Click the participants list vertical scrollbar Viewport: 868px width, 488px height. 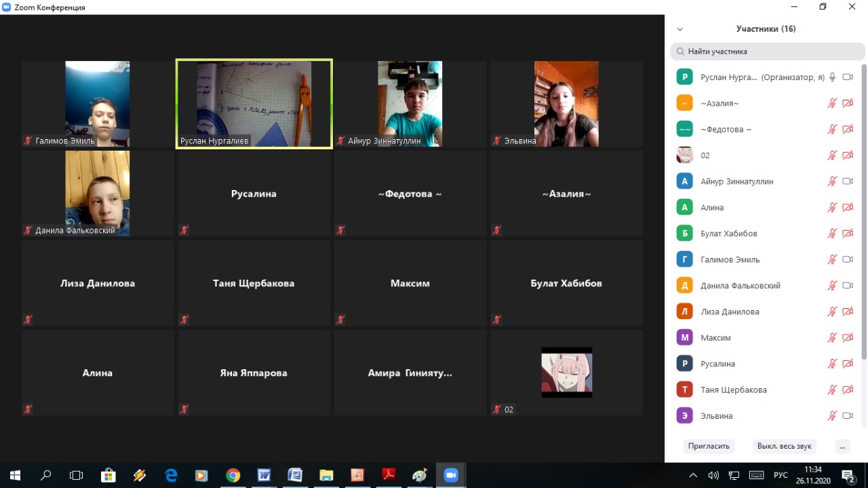click(x=863, y=210)
